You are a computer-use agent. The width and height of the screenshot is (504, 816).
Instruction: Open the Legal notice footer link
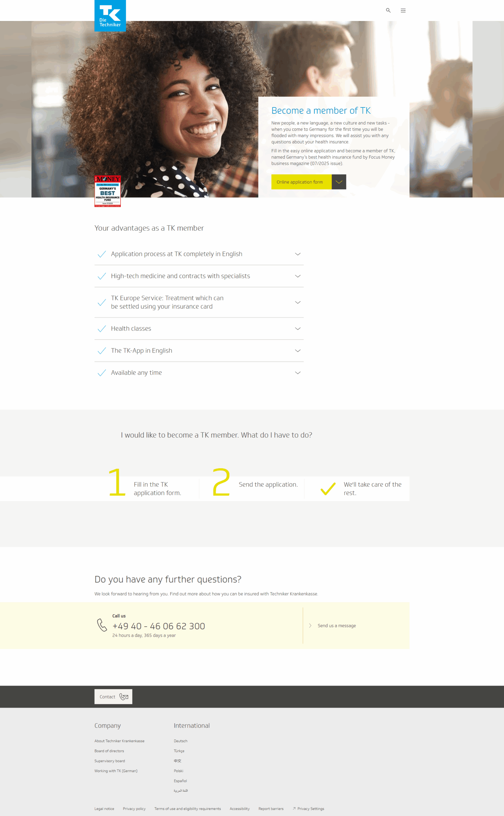click(x=104, y=808)
